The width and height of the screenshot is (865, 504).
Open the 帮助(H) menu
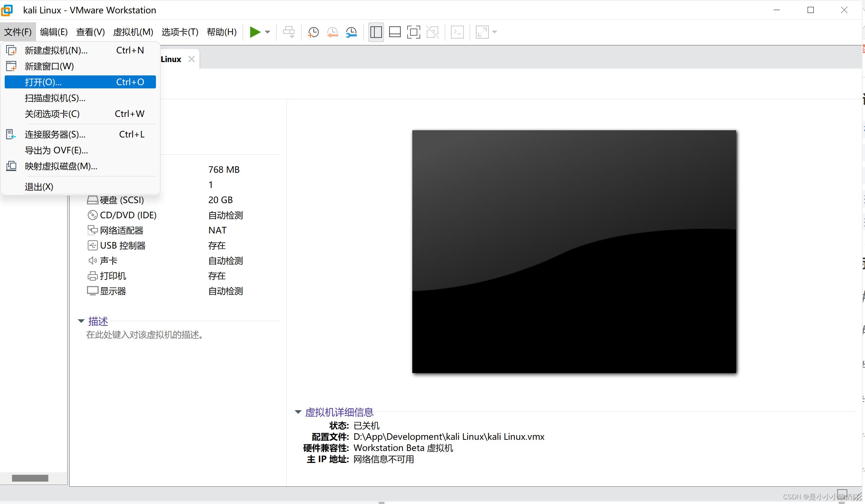(222, 32)
